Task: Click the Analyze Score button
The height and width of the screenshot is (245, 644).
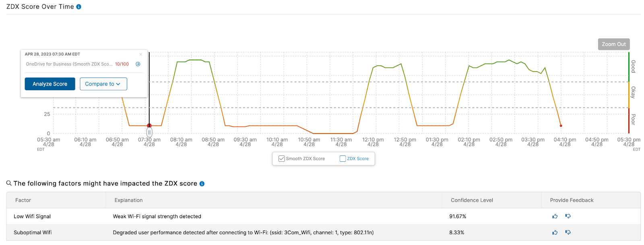Action: pyautogui.click(x=50, y=84)
